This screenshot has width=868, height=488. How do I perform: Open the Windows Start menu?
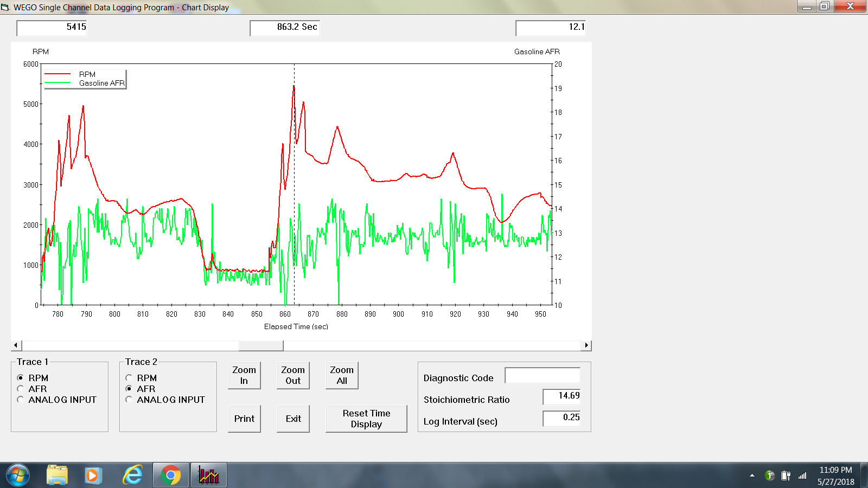pyautogui.click(x=18, y=476)
